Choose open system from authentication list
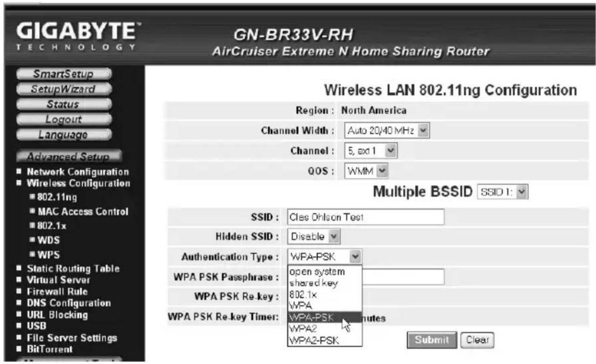Screen dimensions: 596x364 pos(324,272)
